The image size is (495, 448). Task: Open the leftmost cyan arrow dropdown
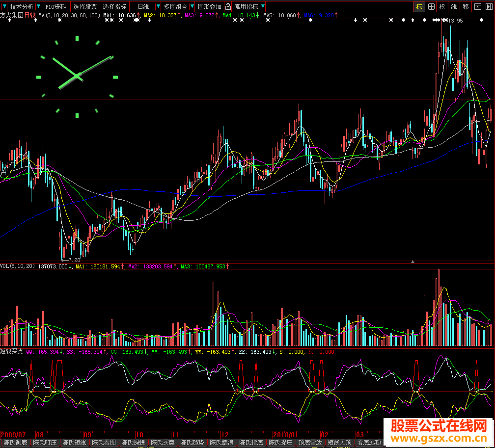tap(4, 6)
